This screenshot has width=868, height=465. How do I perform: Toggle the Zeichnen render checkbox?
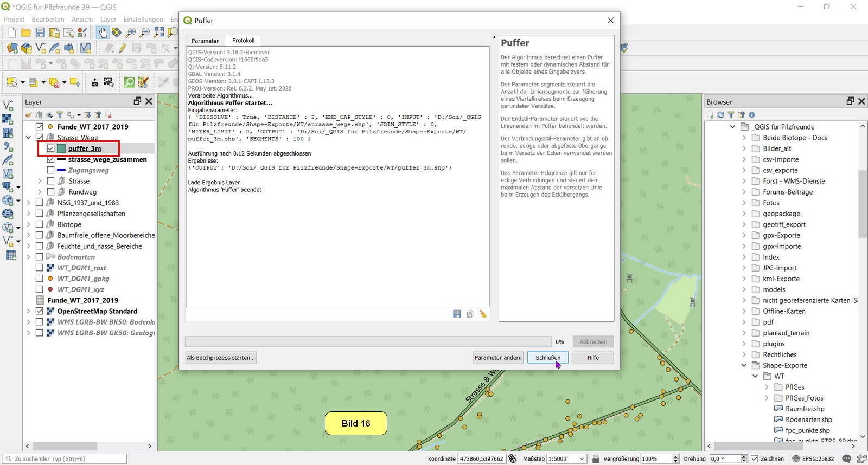[754, 458]
